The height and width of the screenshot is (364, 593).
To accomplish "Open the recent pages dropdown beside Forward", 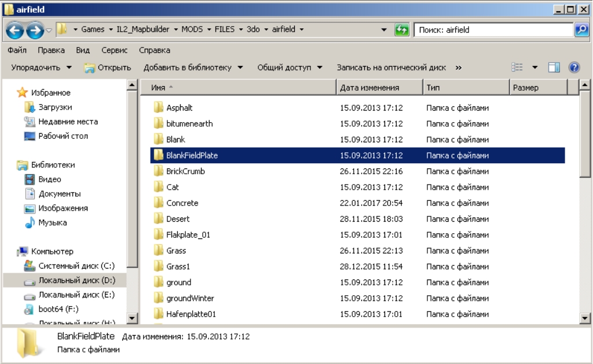I will pyautogui.click(x=49, y=30).
